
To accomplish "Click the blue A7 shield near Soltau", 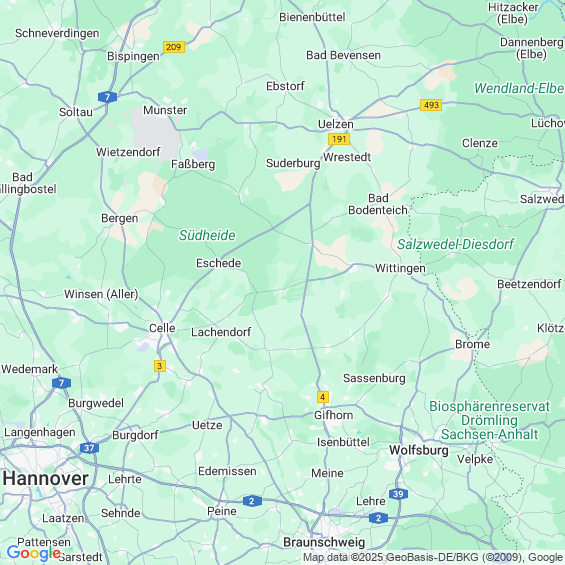I will pyautogui.click(x=107, y=97).
